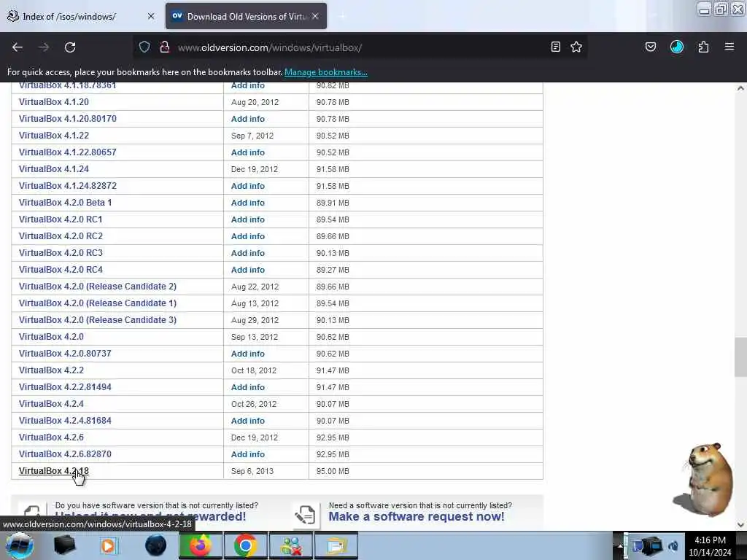Open the Windows Start button
747x560 pixels.
20,545
